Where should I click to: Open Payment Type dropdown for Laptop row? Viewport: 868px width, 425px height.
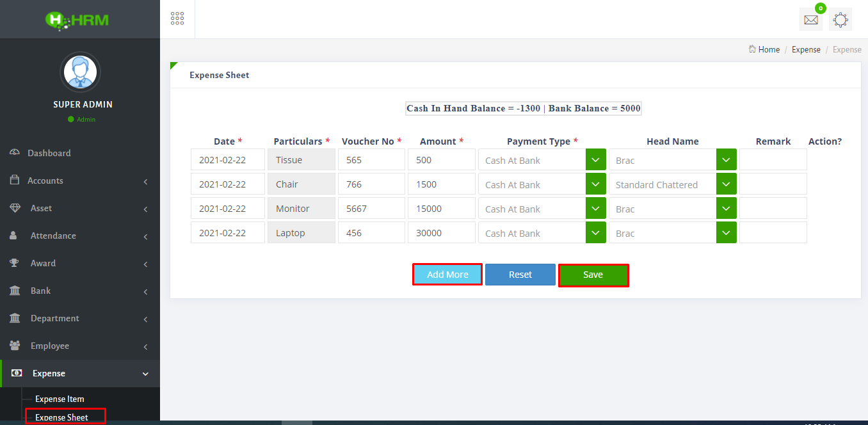coord(595,233)
